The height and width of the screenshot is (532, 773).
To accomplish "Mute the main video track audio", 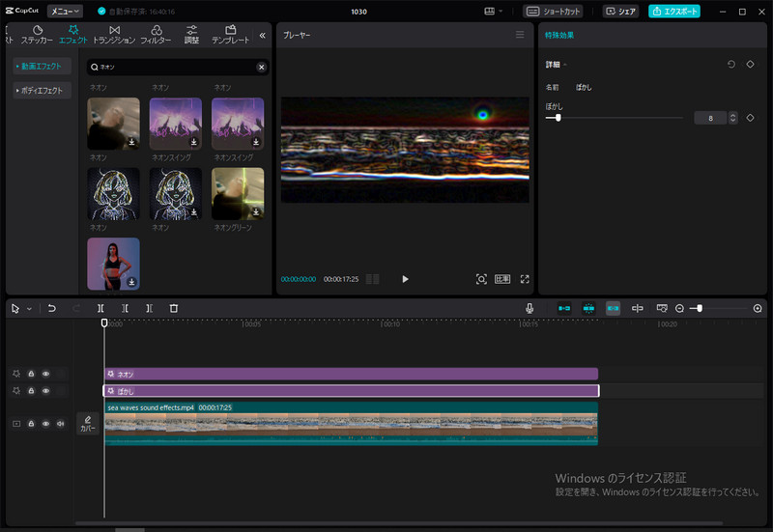I will 61,424.
